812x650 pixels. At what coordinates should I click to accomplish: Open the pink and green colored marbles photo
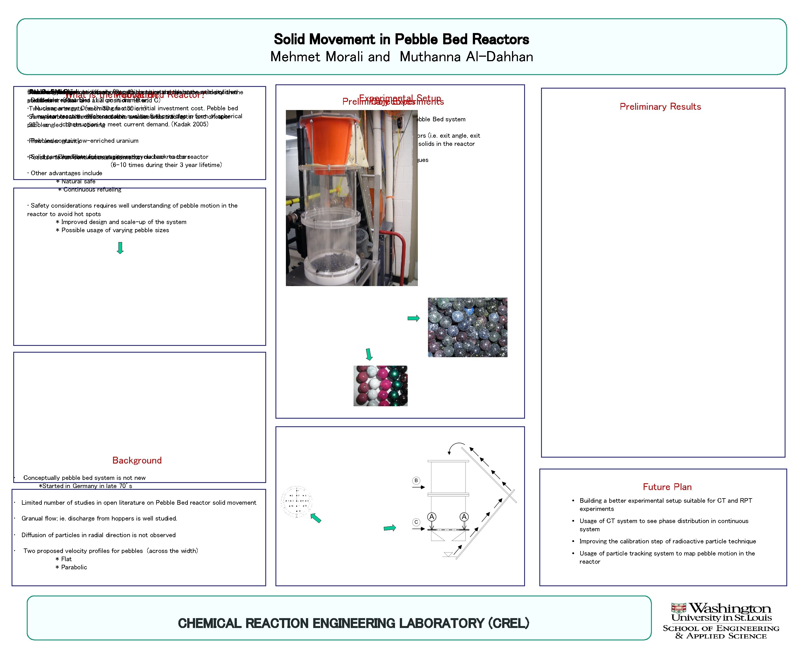380,386
